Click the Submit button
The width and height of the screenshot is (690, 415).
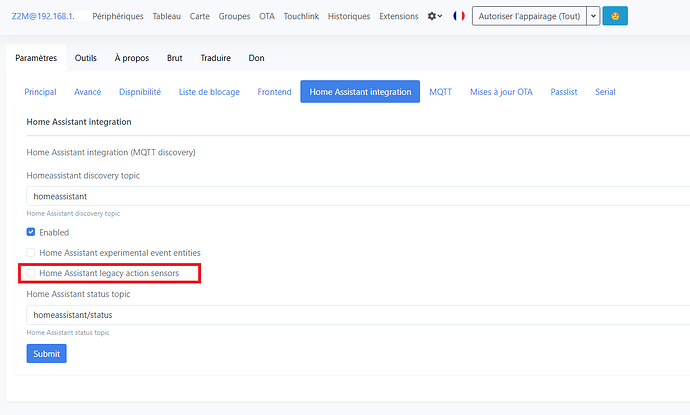tap(47, 354)
